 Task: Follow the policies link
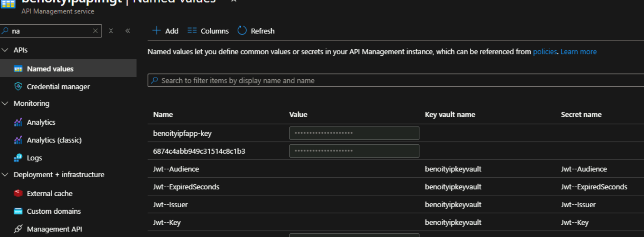pos(544,52)
